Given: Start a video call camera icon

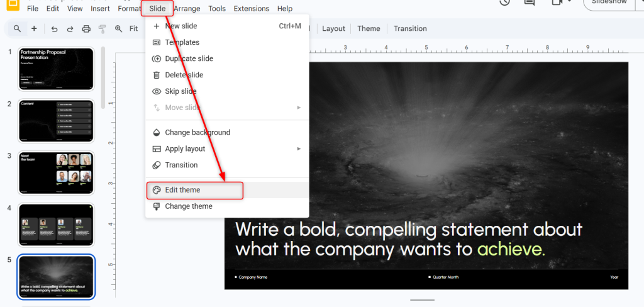Looking at the screenshot, I should (557, 2).
